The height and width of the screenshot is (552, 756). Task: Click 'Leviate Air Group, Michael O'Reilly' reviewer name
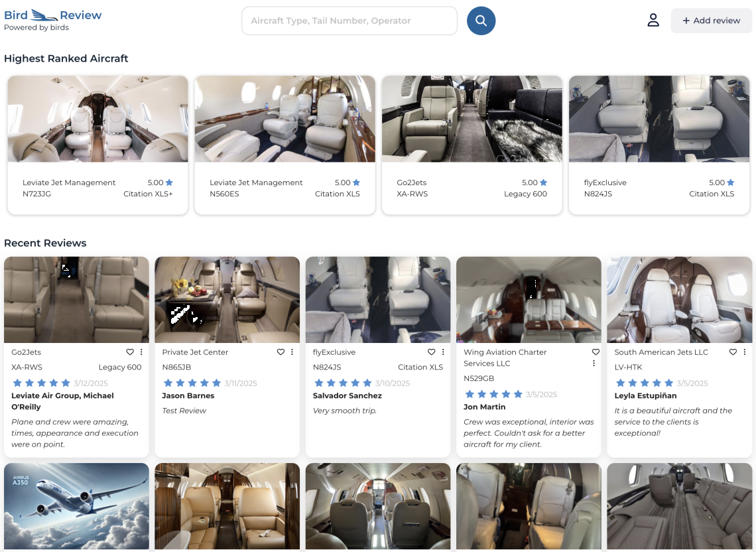click(x=63, y=401)
